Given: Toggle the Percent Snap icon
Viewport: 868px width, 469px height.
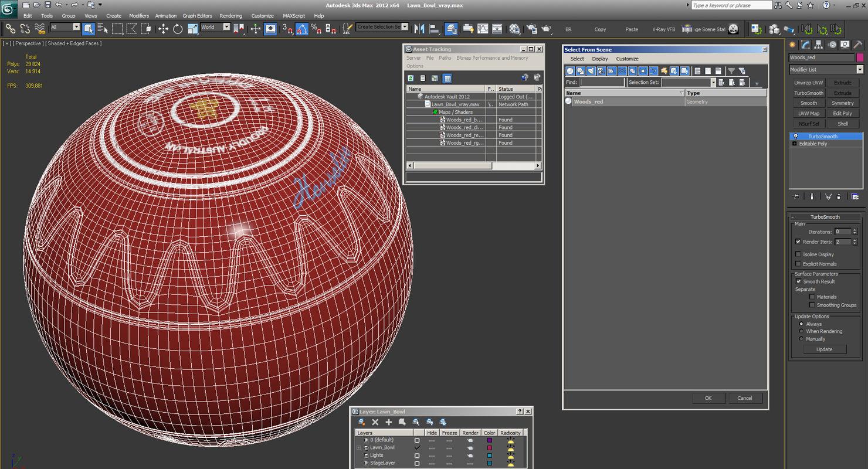Looking at the screenshot, I should pos(316,29).
